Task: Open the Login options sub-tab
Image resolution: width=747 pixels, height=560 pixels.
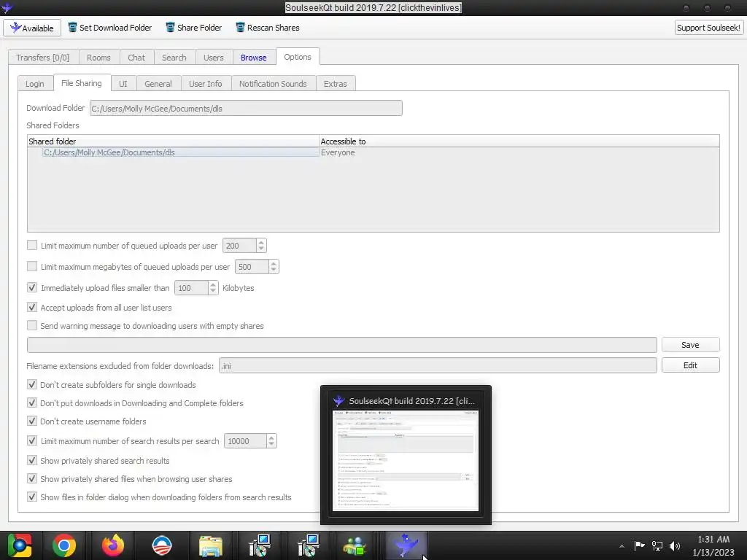Action: click(x=35, y=84)
